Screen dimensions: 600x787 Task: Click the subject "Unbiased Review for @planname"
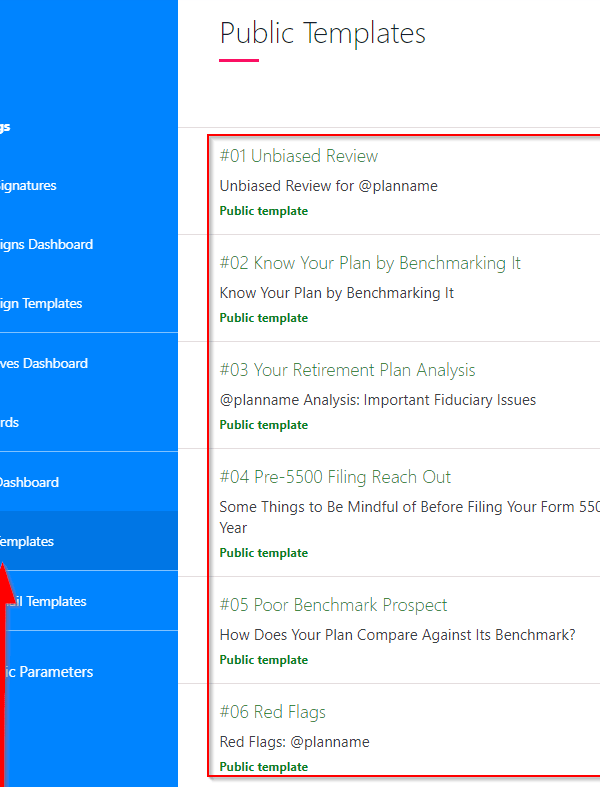328,186
